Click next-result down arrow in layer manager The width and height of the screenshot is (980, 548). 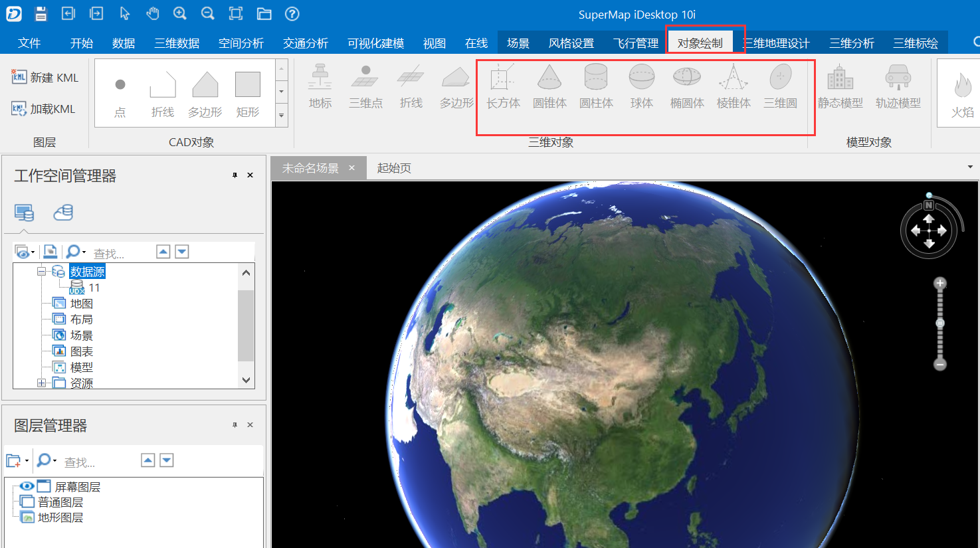(x=167, y=460)
